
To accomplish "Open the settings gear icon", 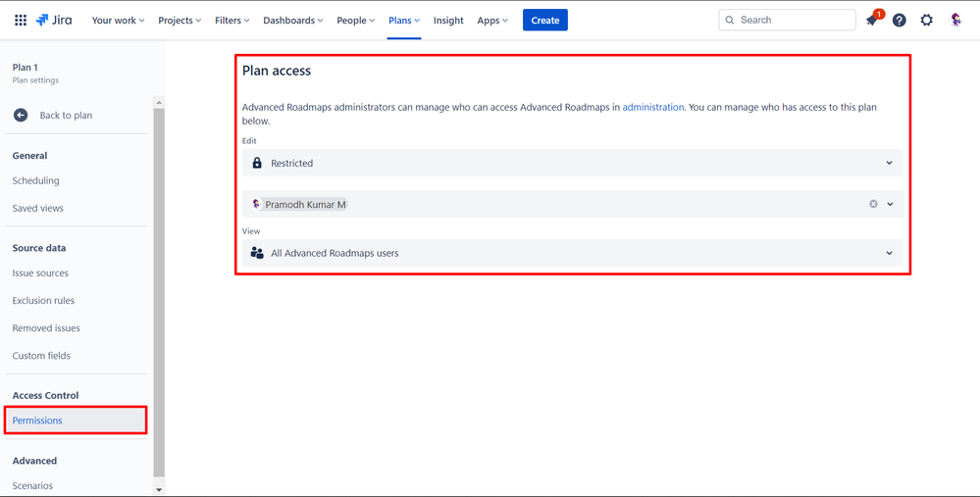I will pos(927,20).
